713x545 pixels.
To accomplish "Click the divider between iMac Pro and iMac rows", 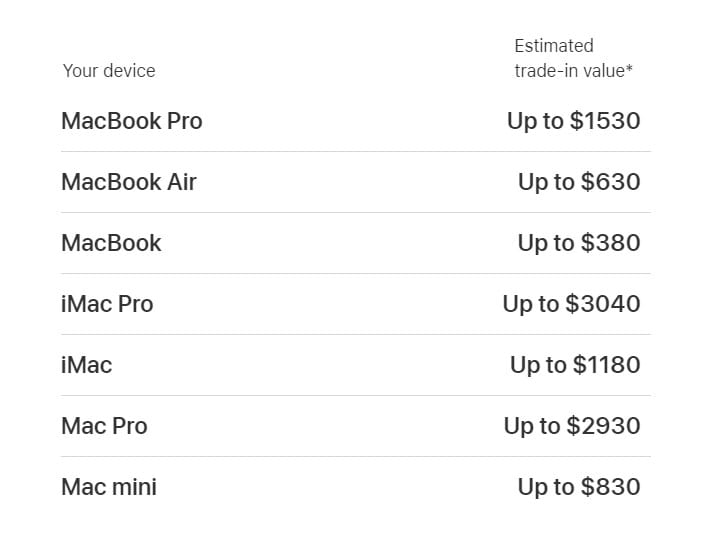I will 355,335.
